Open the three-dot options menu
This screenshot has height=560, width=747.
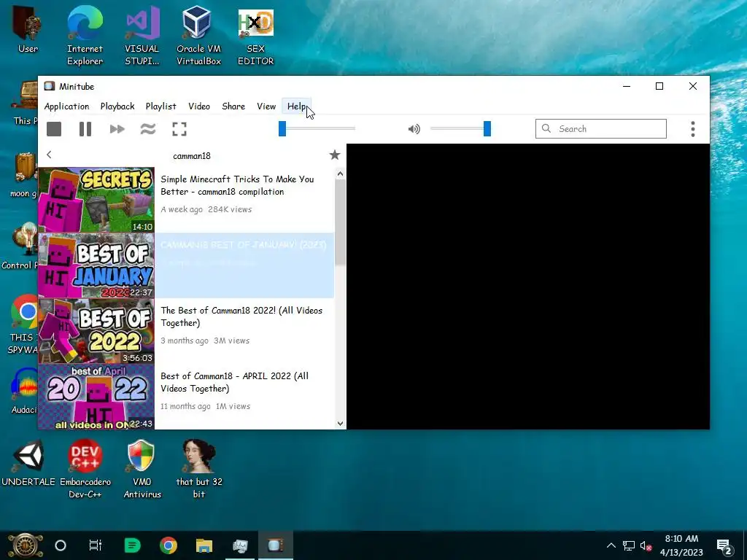[x=693, y=129]
